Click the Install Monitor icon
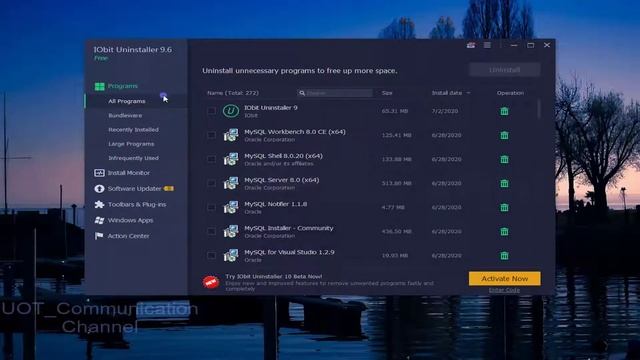This screenshot has width=640, height=360. click(99, 173)
